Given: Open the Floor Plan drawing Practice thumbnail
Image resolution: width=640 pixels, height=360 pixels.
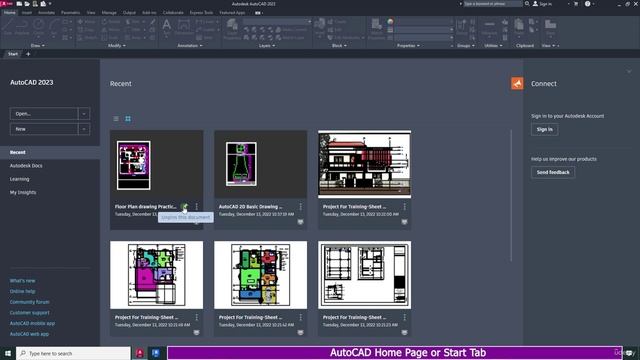Looking at the screenshot, I should (156, 164).
